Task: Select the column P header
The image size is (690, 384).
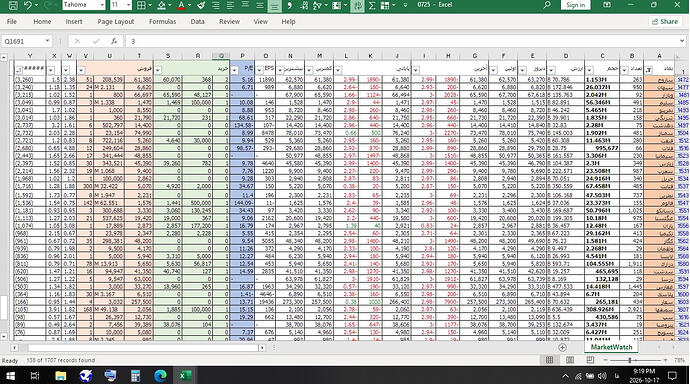Action: coord(242,56)
